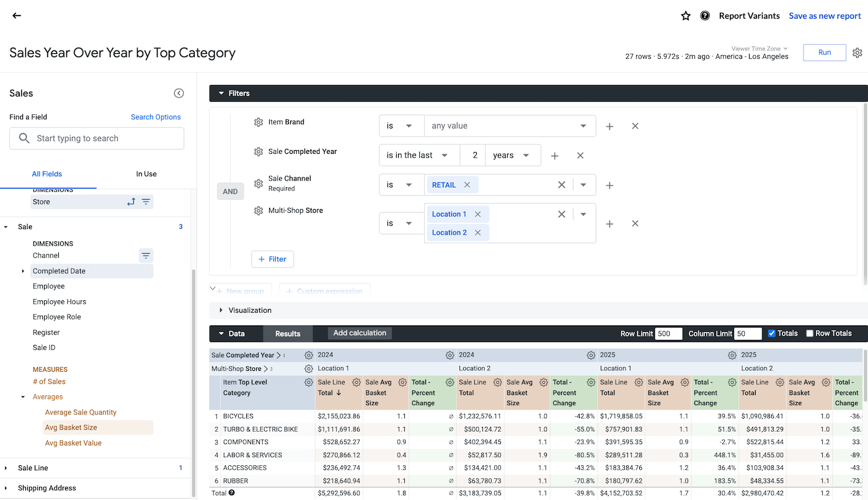Viewport: 868px width, 500px height.
Task: Click the Save as new report link
Action: tap(825, 16)
